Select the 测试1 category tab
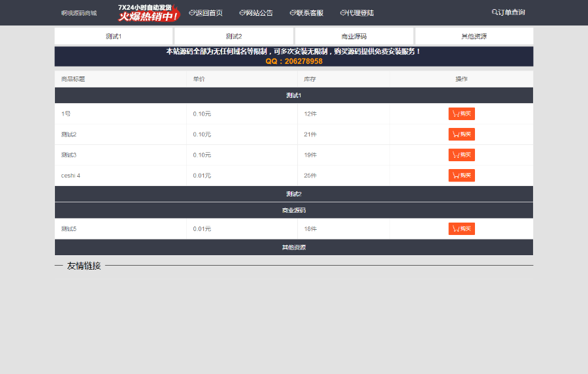The width and height of the screenshot is (588, 374). (114, 37)
